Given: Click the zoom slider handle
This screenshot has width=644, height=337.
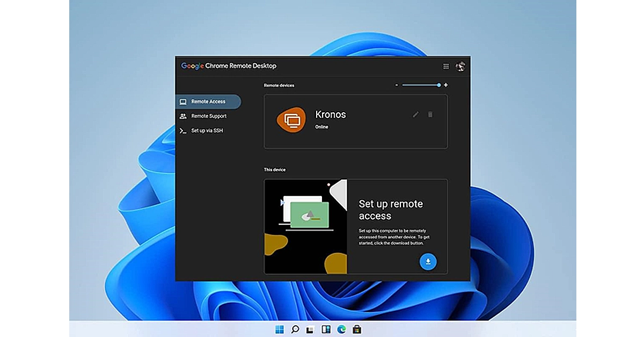Looking at the screenshot, I should [439, 85].
